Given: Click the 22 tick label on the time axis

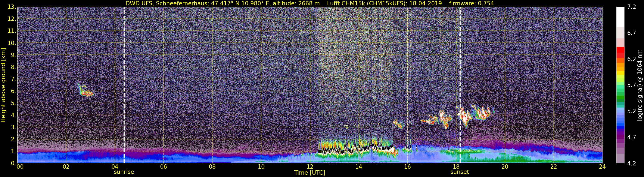Looking at the screenshot, I should 554,167.
